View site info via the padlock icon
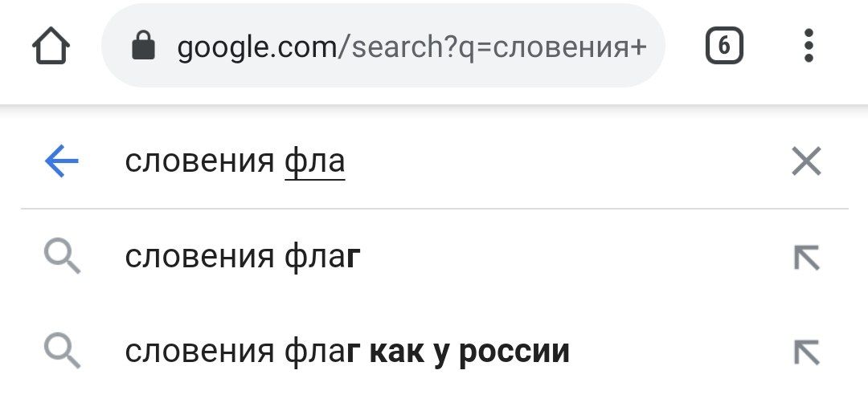Screen dimensions: 868x411 [143, 46]
